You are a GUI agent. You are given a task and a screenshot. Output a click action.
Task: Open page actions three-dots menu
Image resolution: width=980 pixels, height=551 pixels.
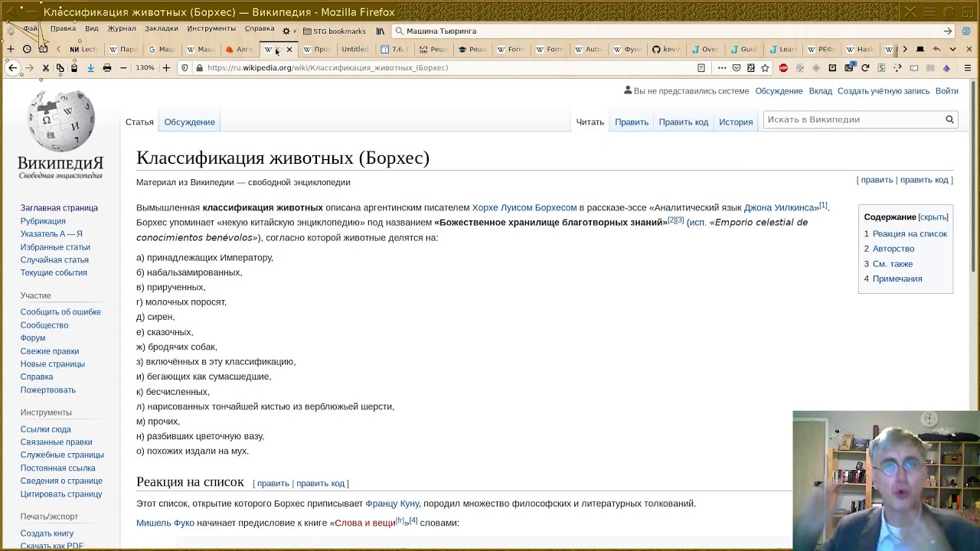[x=722, y=68]
